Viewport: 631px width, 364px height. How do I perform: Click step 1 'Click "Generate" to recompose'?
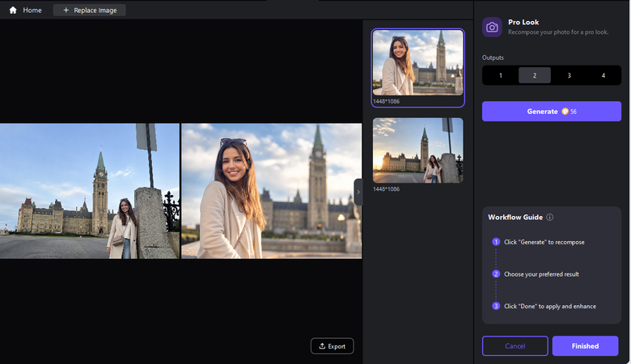pyautogui.click(x=544, y=242)
